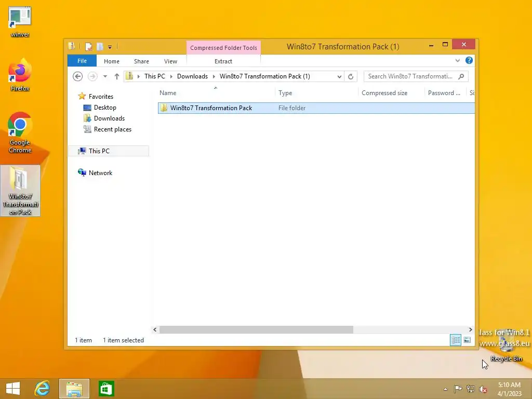The width and height of the screenshot is (532, 399).
Task: Open the Extract ribbon tab
Action: coord(223,61)
